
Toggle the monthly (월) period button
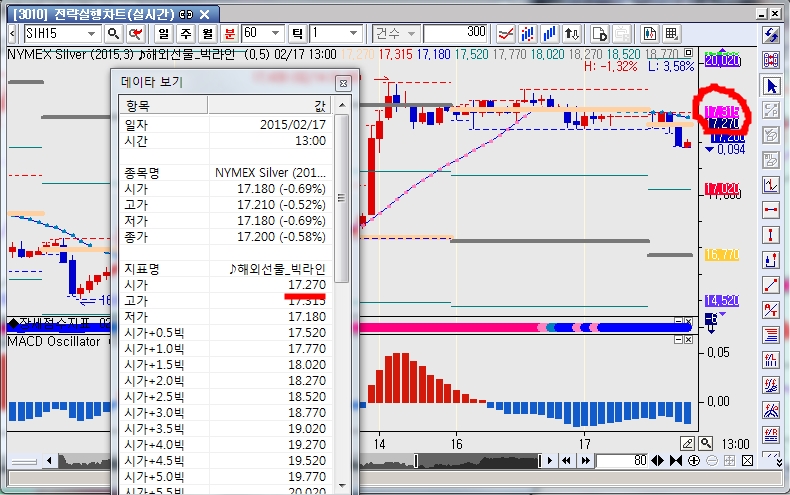[x=207, y=33]
